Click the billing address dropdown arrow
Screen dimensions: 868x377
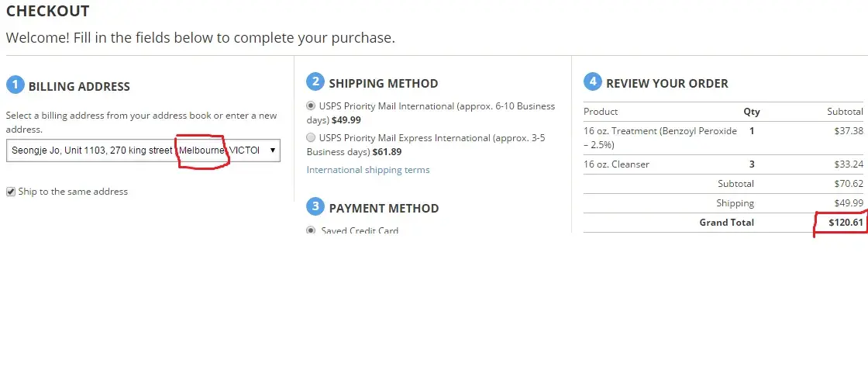(x=272, y=150)
